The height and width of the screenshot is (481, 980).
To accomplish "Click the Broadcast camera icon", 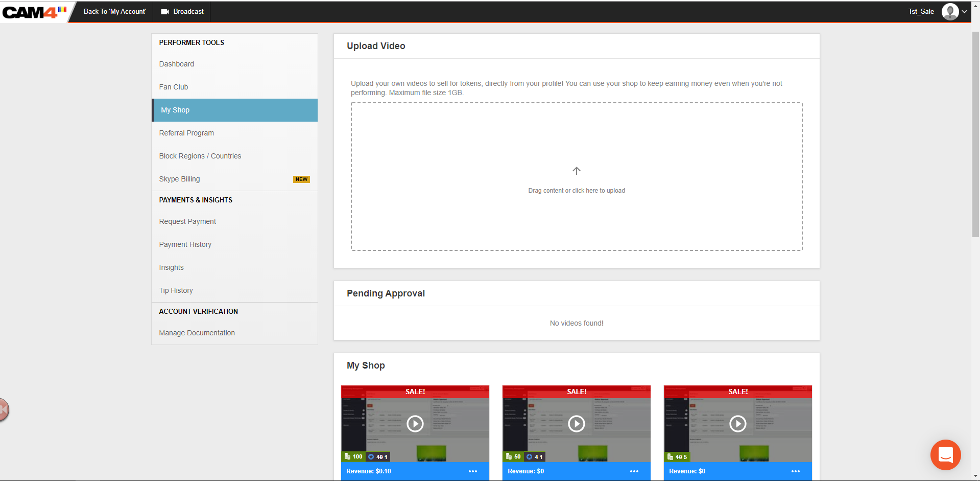I will (165, 12).
